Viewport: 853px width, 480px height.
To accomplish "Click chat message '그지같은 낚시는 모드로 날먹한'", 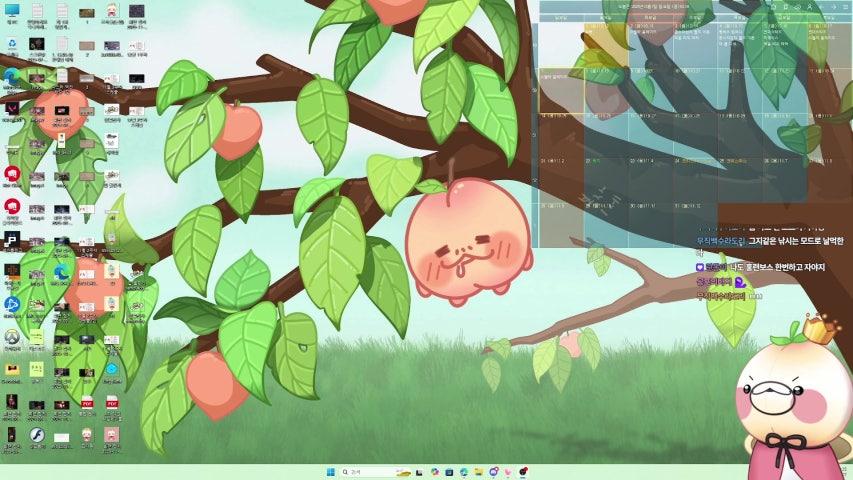I will point(796,241).
